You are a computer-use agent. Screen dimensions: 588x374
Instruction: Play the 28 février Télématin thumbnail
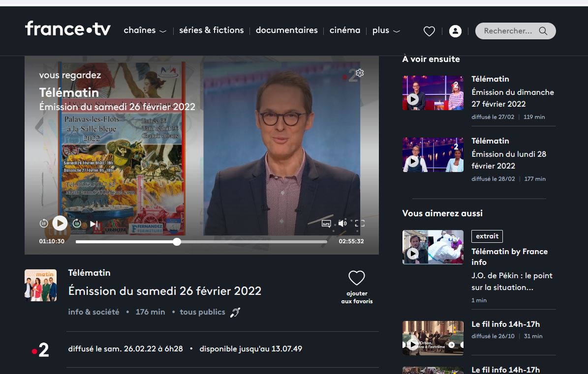coord(433,155)
